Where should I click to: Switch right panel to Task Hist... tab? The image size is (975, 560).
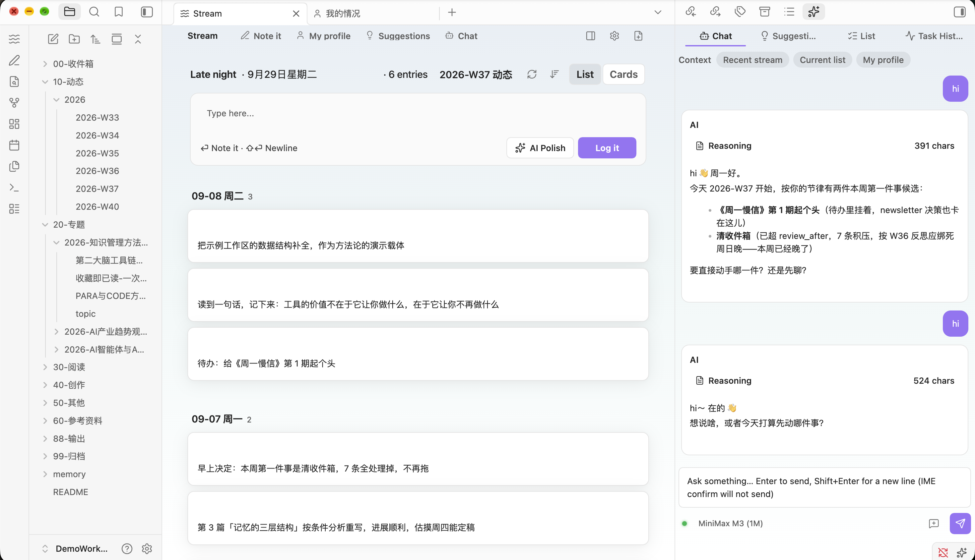pos(934,36)
